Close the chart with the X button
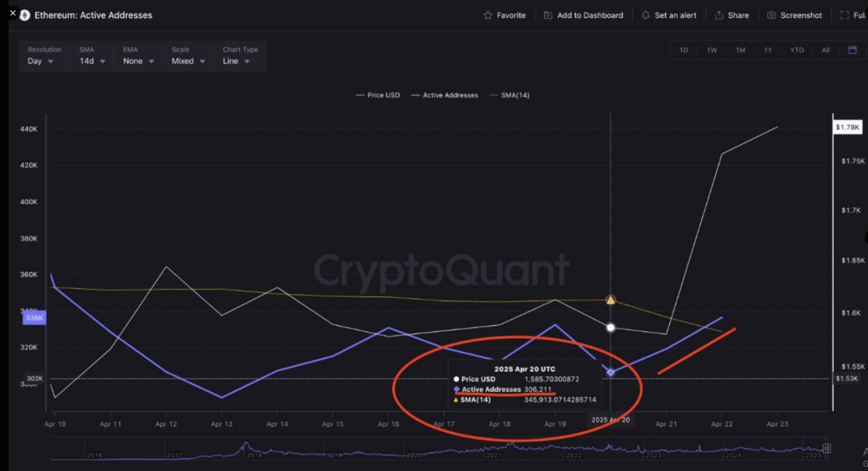This screenshot has height=471, width=868. [13, 13]
